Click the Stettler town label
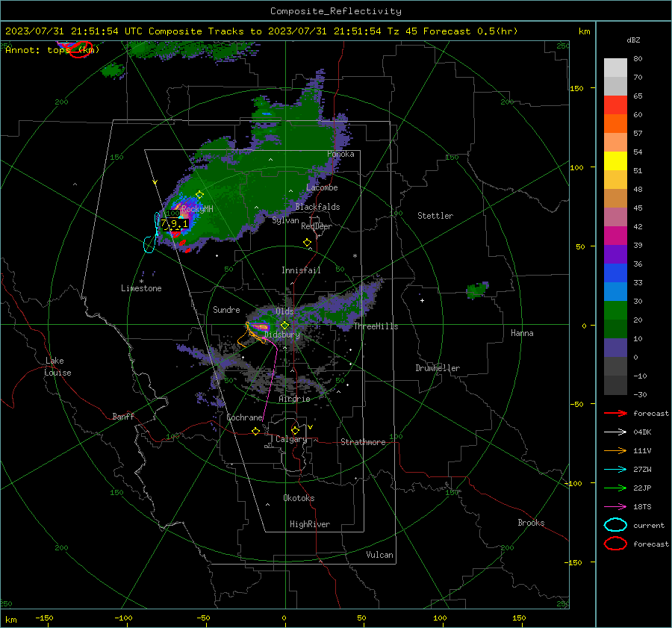The height and width of the screenshot is (628, 672). click(x=435, y=216)
